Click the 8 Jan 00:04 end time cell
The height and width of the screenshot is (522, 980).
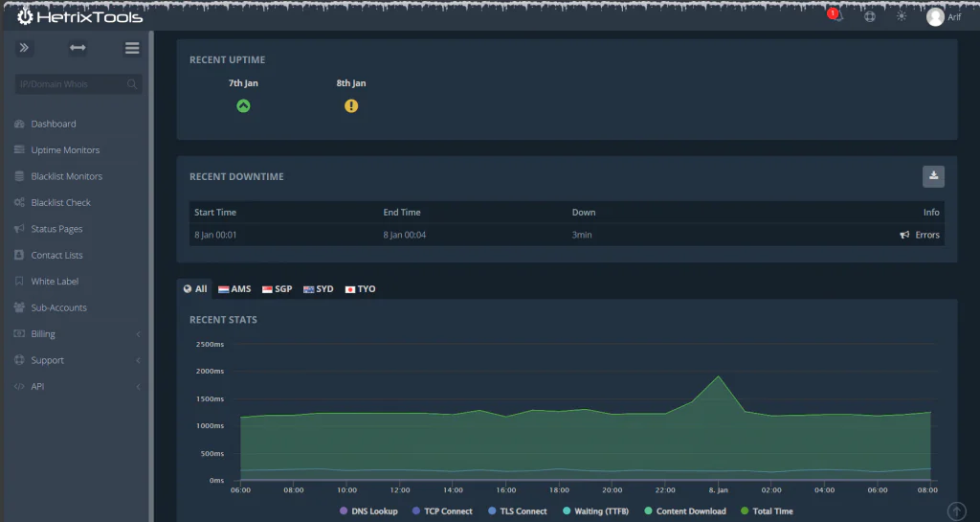(x=405, y=235)
